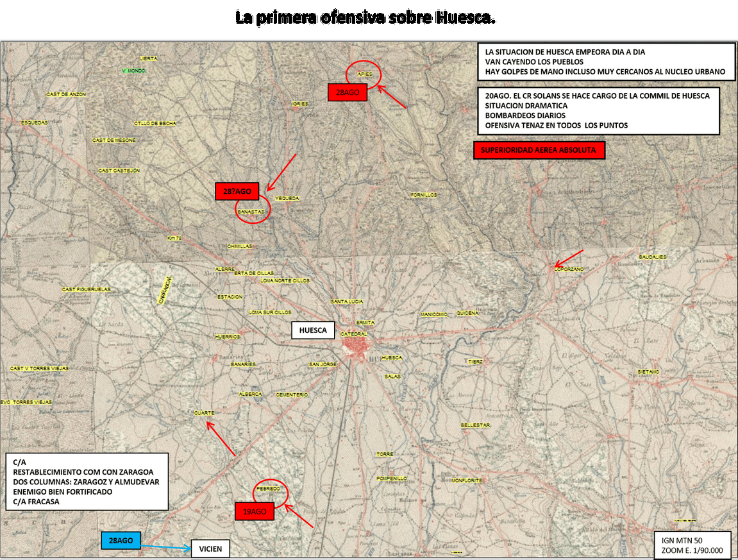This screenshot has height=560, width=738.
Task: Select the SALAS label
Action: click(x=392, y=377)
